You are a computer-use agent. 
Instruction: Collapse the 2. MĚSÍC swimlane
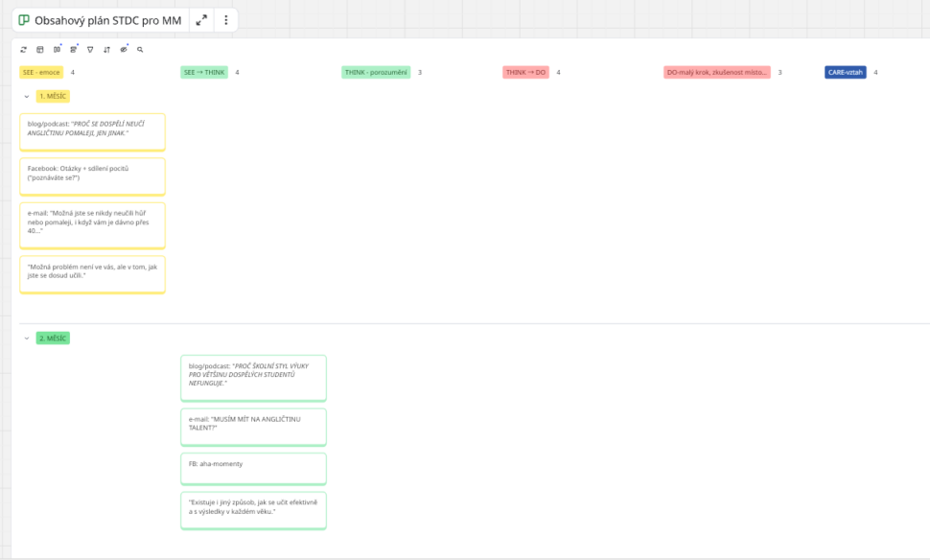26,338
